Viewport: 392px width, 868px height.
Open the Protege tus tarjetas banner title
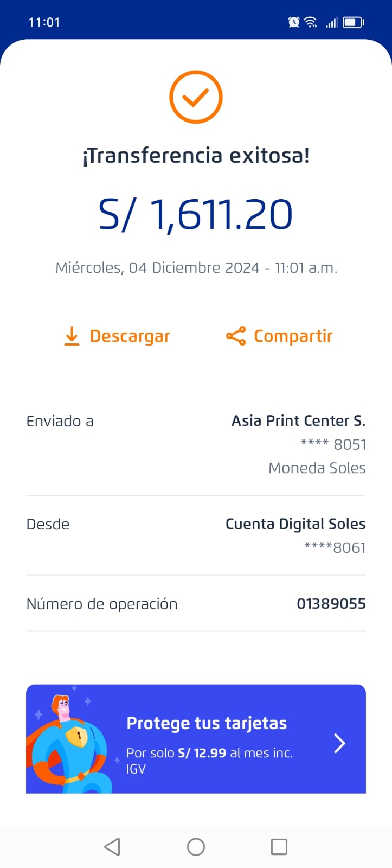click(x=207, y=723)
